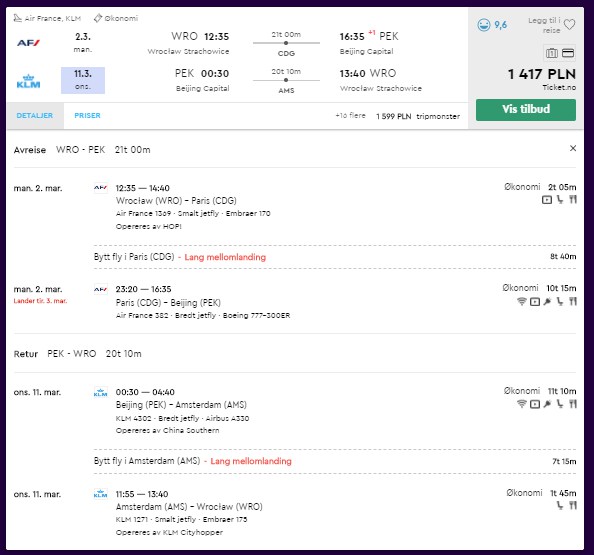Click KLM logo beside 00:30 — 04:40
Image resolution: width=594 pixels, height=555 pixels.
[100, 392]
